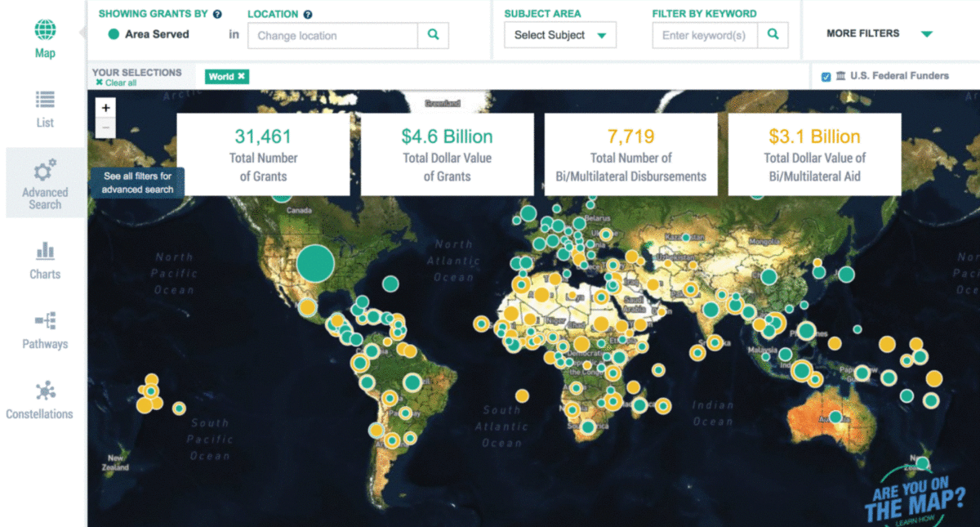980x527 pixels.
Task: Select the Area Served radio option
Action: click(114, 34)
